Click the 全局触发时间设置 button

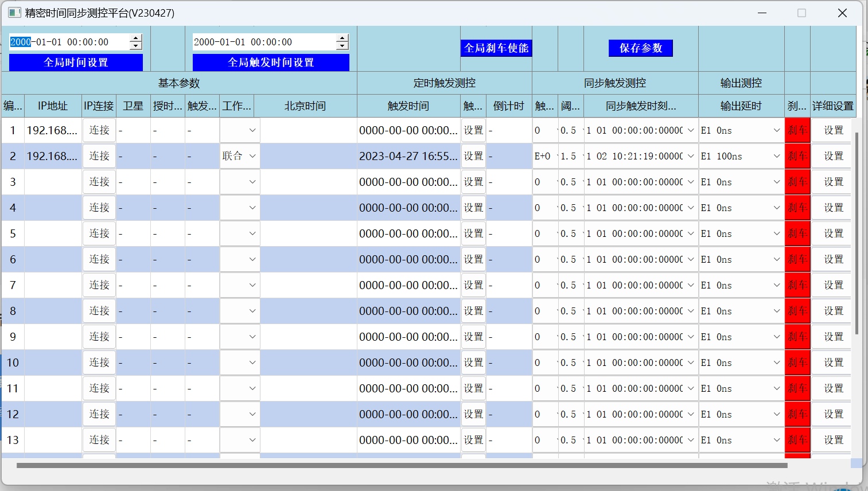point(271,63)
